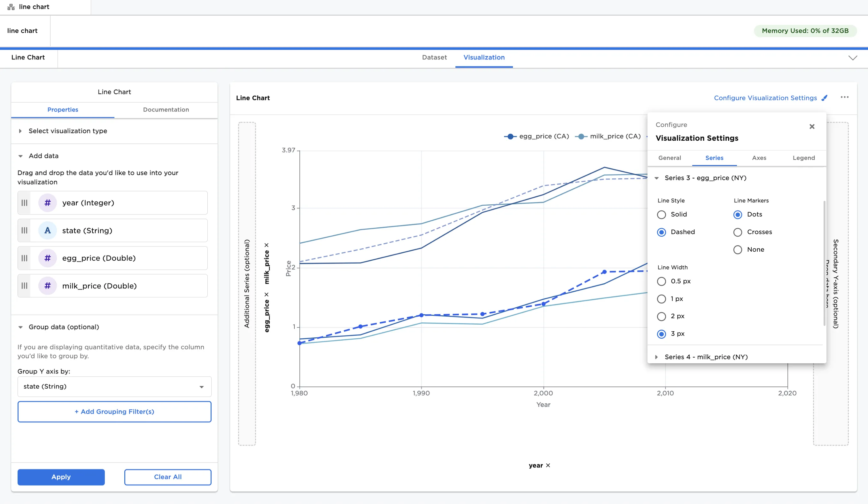This screenshot has height=504, width=868.
Task: Click the Price y-axis title
Action: click(288, 269)
